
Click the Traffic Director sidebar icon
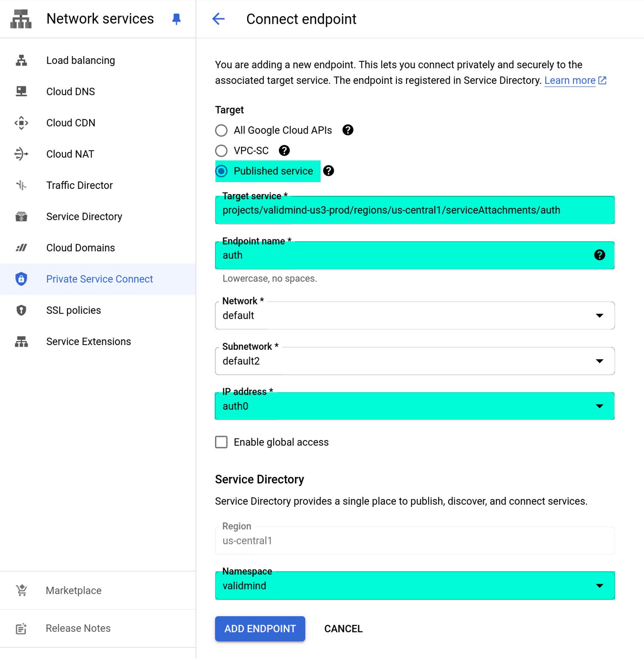[x=21, y=185]
